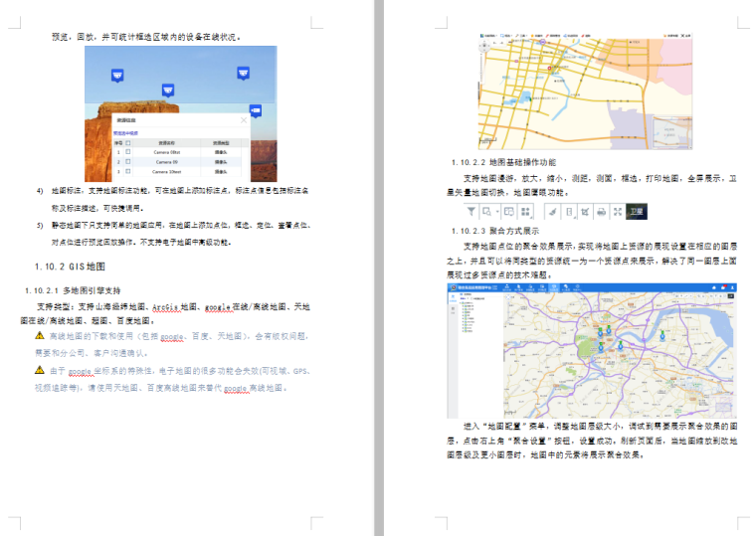
Task: Check the box for Camera 08 row
Action: [x=128, y=151]
